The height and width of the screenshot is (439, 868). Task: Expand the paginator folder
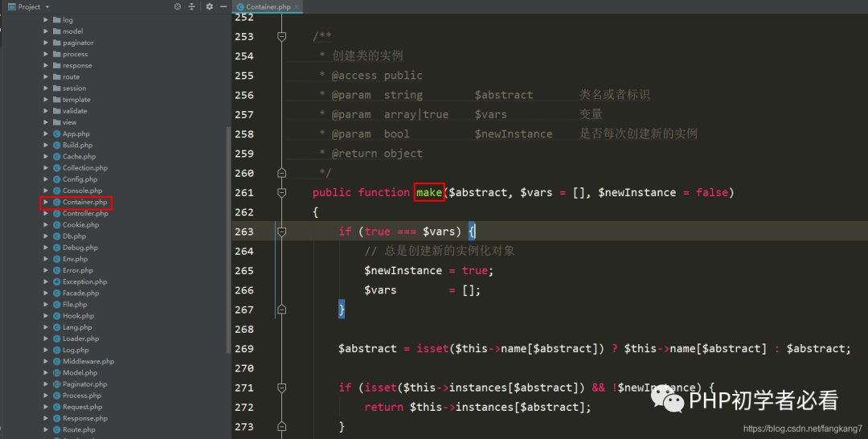[x=46, y=43]
